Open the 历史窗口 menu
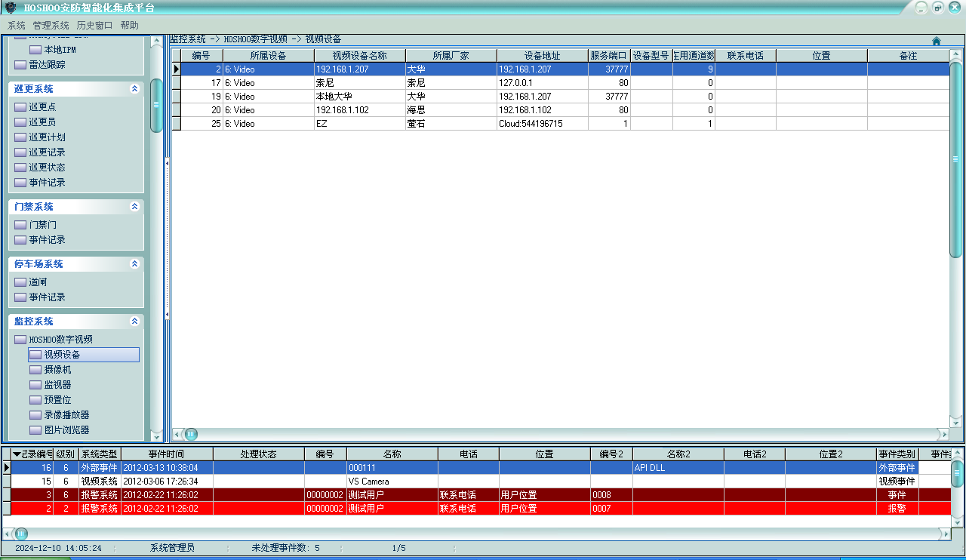Viewport: 966px width, 560px height. [x=94, y=26]
